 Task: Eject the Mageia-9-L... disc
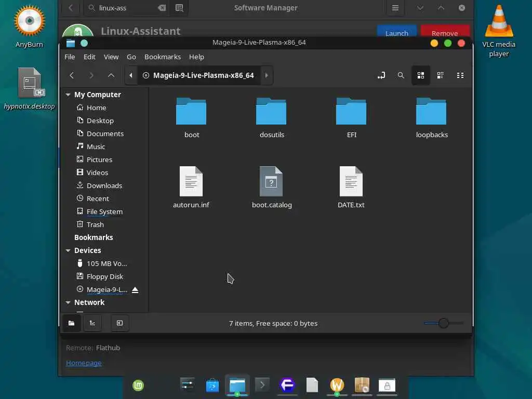tap(135, 290)
